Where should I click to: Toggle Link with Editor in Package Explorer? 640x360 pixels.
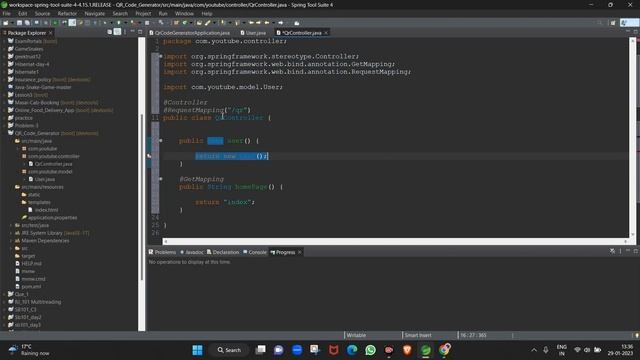(x=117, y=32)
